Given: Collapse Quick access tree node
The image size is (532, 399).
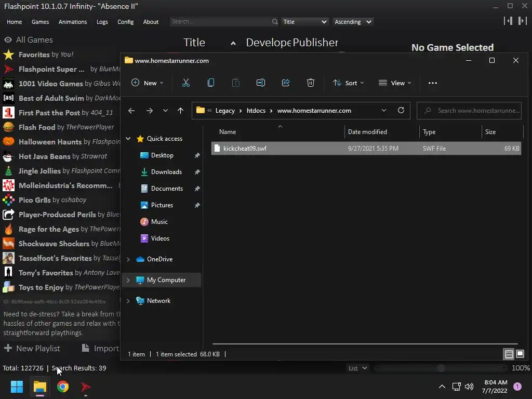Looking at the screenshot, I should pyautogui.click(x=128, y=138).
